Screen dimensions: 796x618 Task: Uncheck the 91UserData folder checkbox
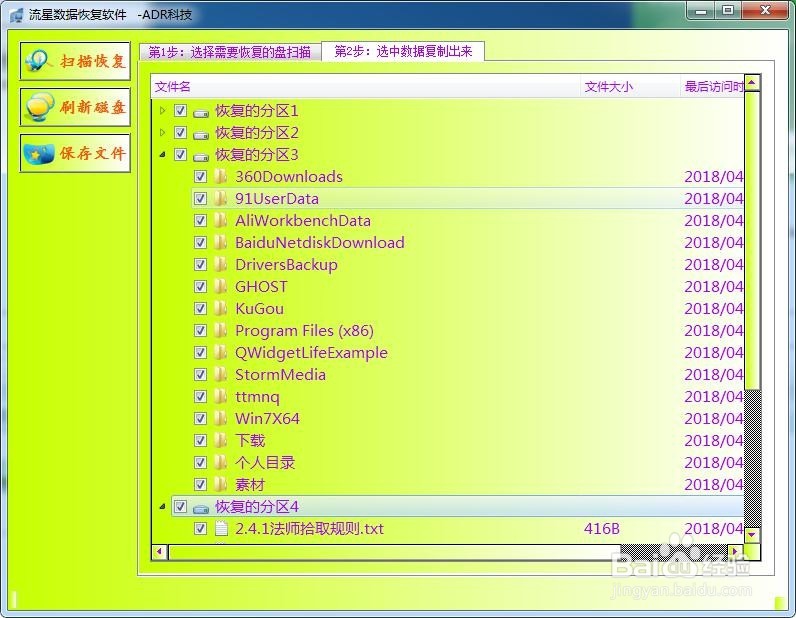[x=201, y=199]
